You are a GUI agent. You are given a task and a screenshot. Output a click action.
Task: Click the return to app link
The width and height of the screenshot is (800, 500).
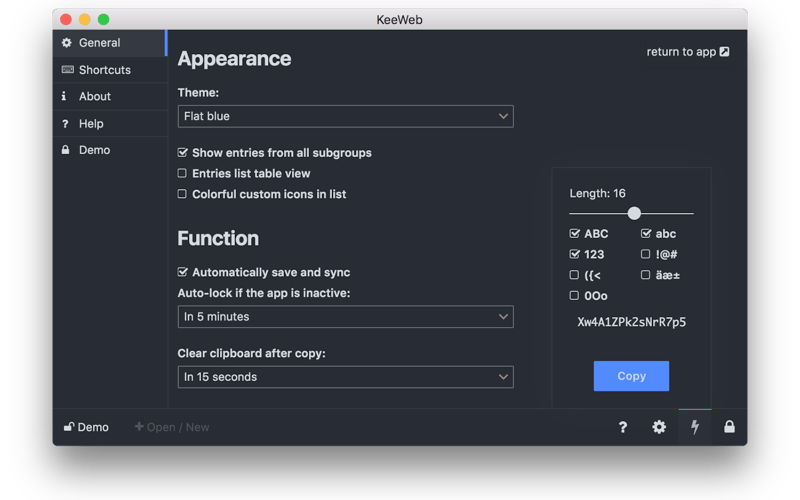pos(688,52)
